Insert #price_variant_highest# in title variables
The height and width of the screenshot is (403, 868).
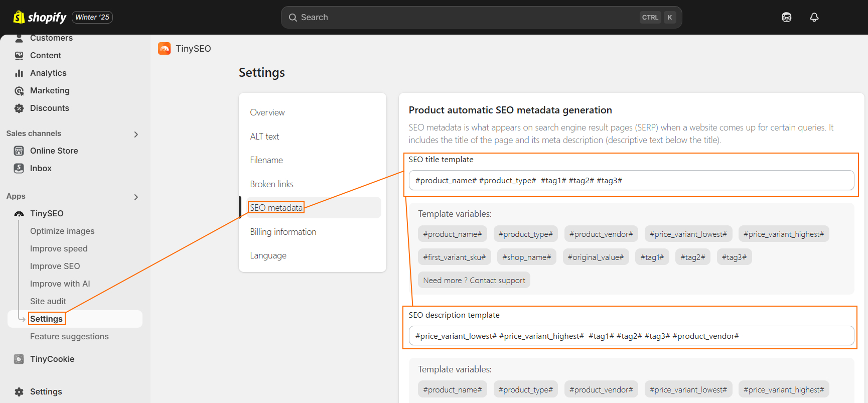point(784,234)
